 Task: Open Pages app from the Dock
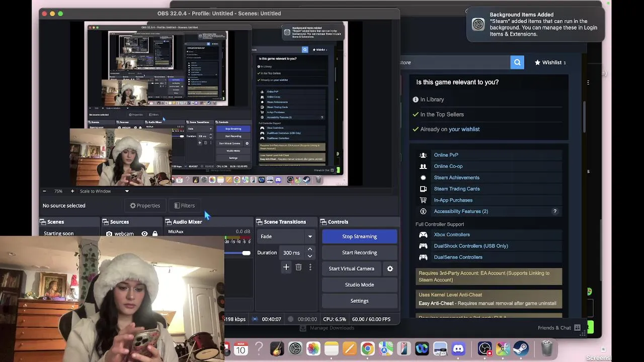(349, 348)
